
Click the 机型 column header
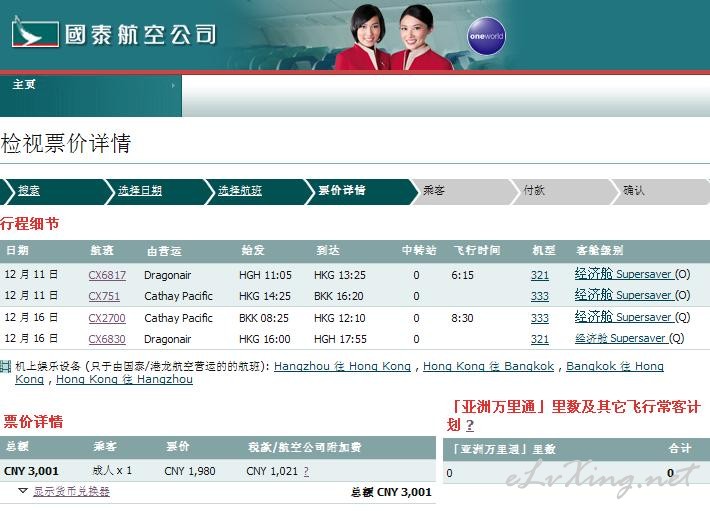coord(544,250)
